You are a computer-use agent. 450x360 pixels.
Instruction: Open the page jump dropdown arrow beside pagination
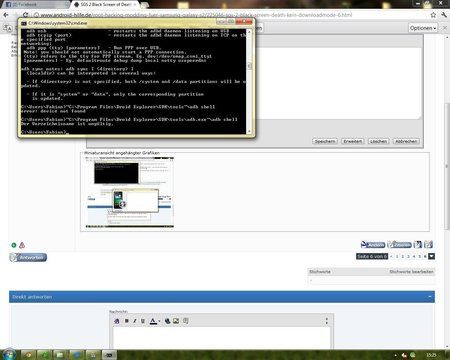431,256
